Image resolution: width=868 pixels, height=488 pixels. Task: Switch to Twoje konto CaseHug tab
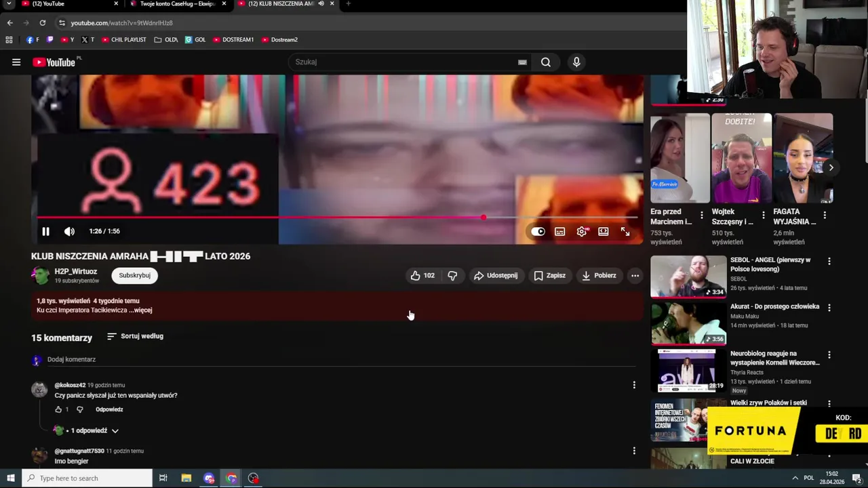pos(178,4)
